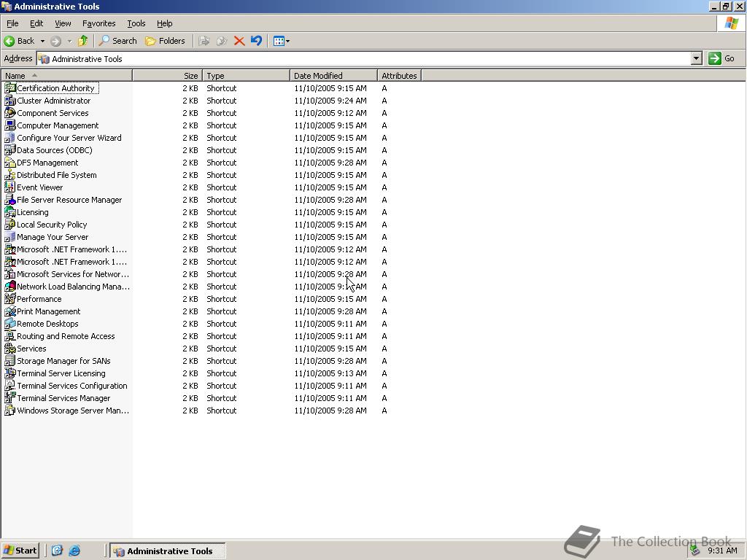Image resolution: width=747 pixels, height=560 pixels.
Task: Click the Services gear icon
Action: click(x=9, y=348)
